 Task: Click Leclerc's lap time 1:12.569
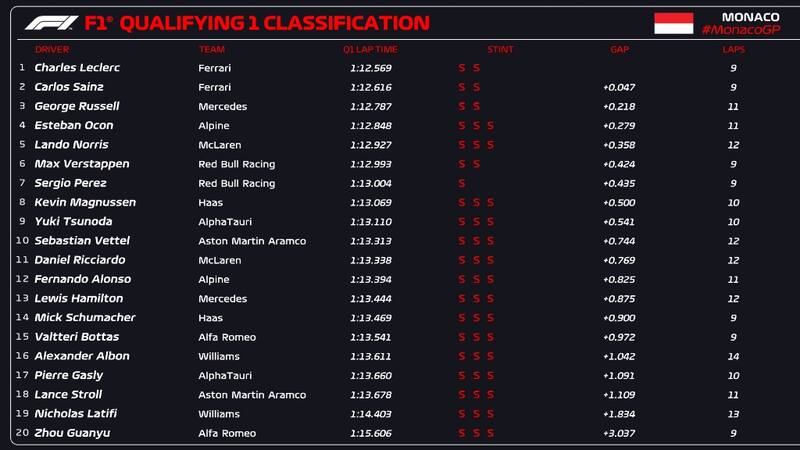click(369, 68)
